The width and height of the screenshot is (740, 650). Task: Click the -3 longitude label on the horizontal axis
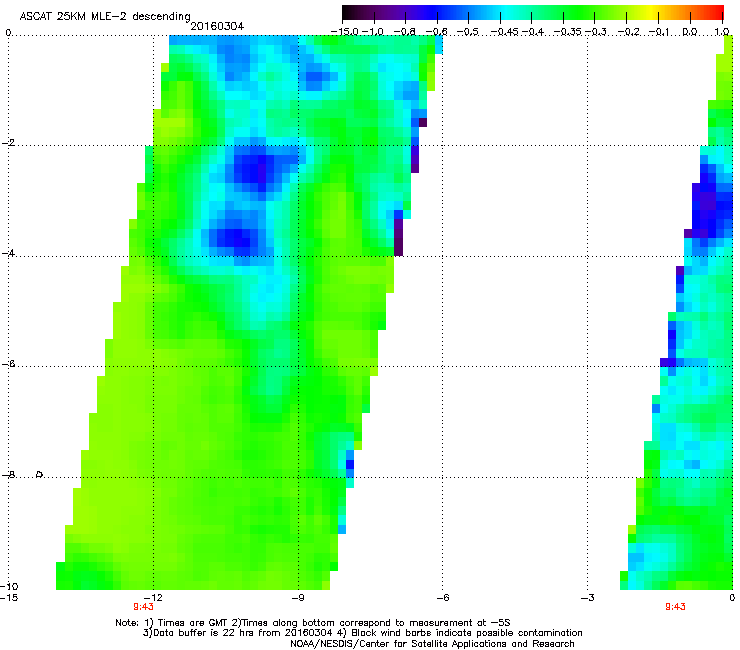[588, 598]
